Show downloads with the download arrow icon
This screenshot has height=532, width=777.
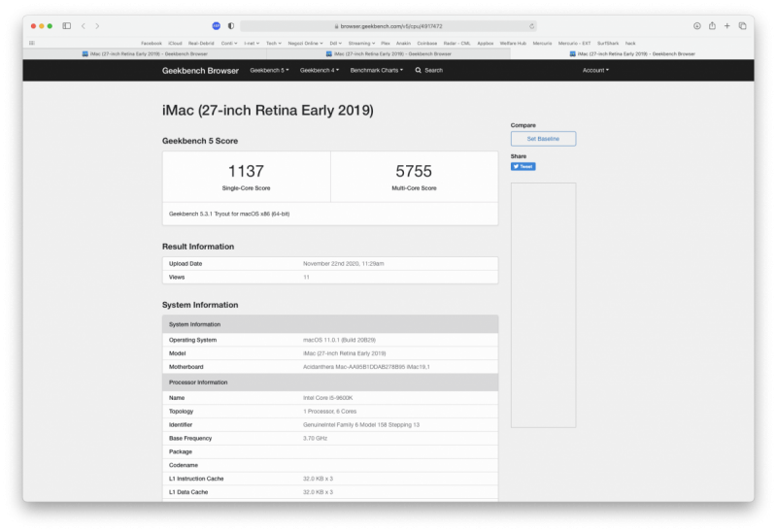pos(696,26)
